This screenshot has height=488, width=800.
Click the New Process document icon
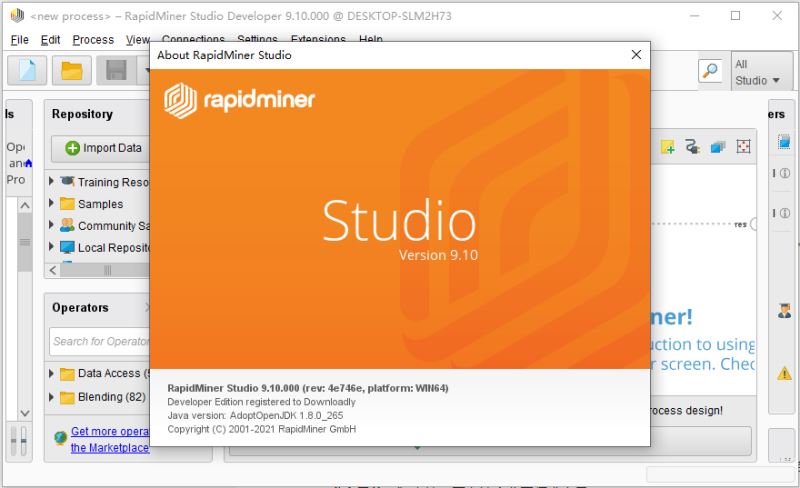pos(28,70)
